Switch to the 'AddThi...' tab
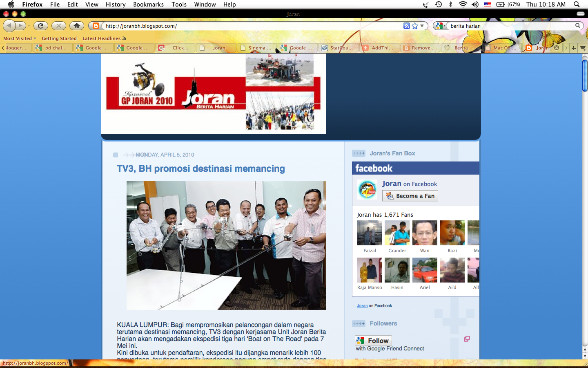The image size is (588, 368). (x=379, y=48)
